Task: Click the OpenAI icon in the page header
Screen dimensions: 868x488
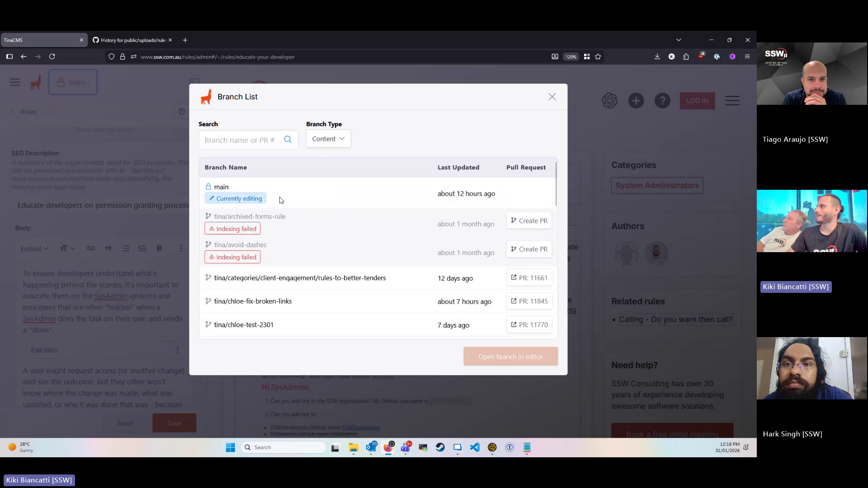Action: tap(610, 100)
